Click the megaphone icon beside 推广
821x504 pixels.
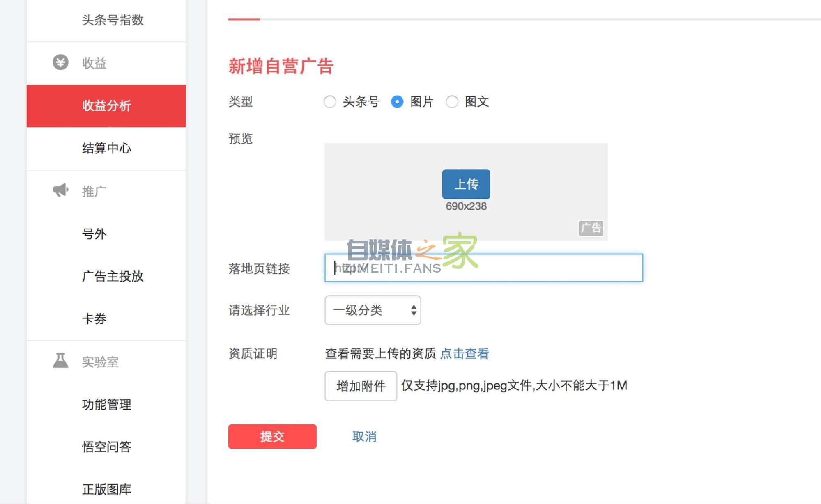pos(60,190)
